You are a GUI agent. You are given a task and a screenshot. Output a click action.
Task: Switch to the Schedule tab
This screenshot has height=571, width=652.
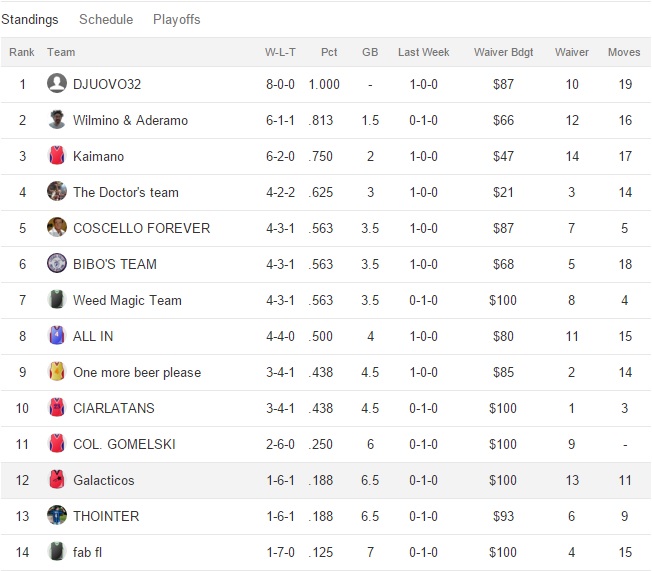[106, 20]
